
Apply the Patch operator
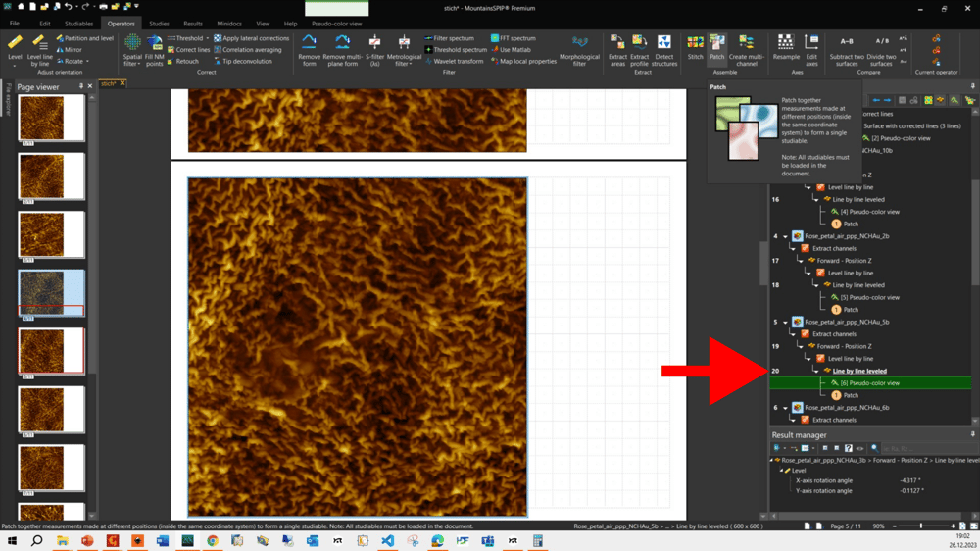[x=717, y=47]
